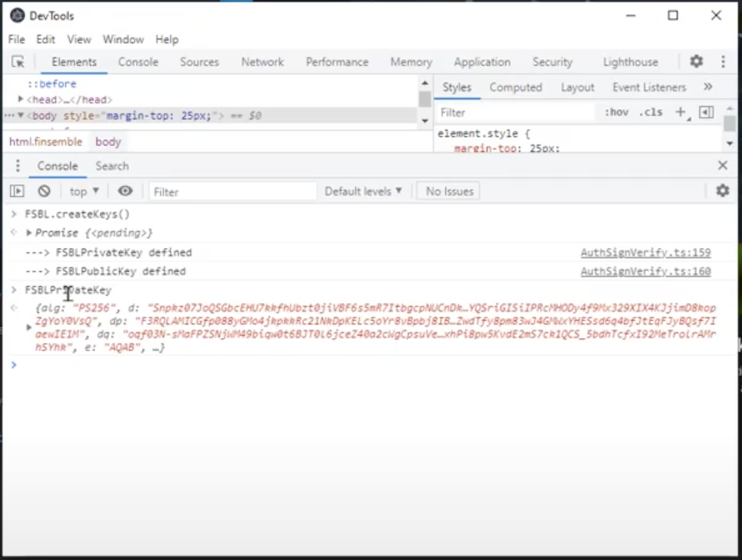The image size is (742, 560).
Task: Open the customize DevTools three-dot menu
Action: [x=723, y=62]
